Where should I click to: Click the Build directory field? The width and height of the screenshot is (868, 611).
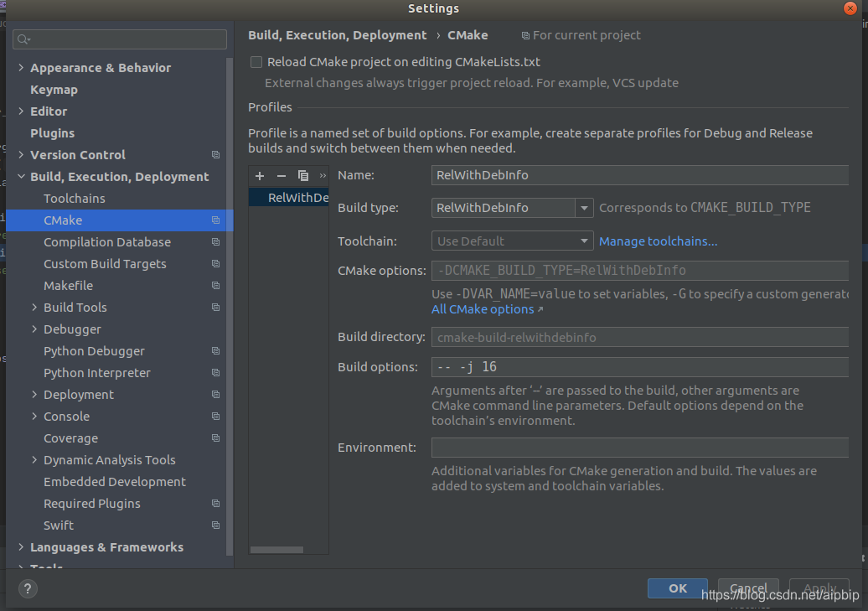click(639, 338)
